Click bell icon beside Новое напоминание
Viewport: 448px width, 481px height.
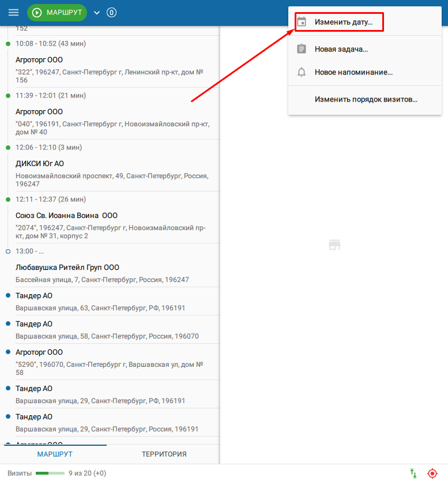point(302,72)
